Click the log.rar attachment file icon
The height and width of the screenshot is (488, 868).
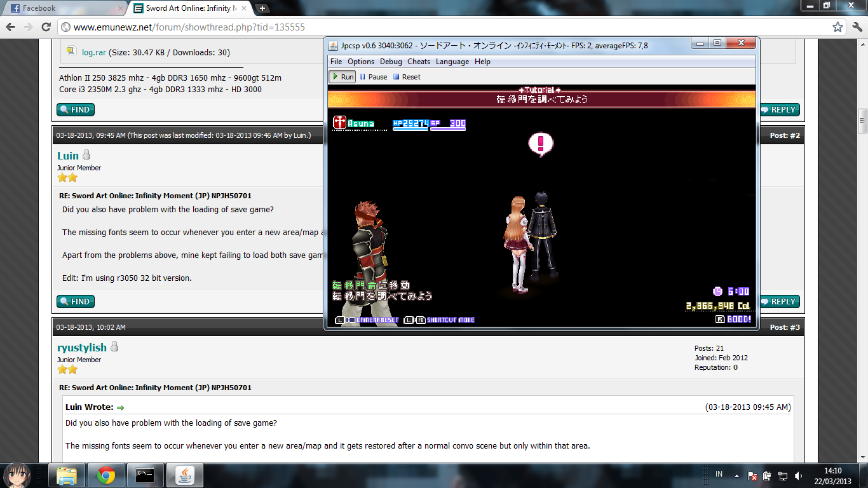[71, 51]
